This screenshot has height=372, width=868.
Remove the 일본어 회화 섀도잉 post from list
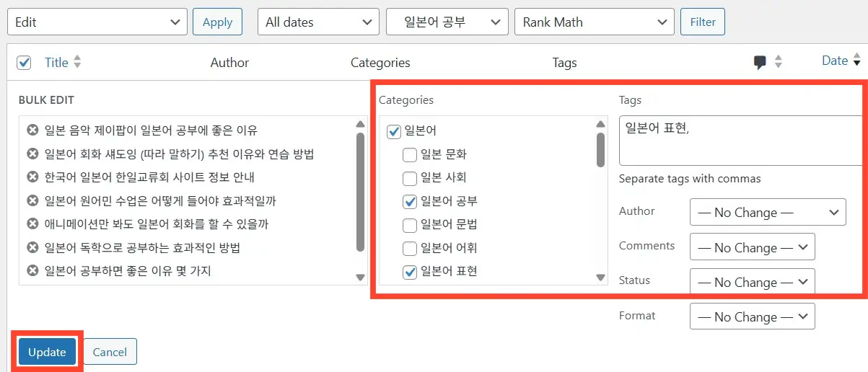[x=32, y=154]
